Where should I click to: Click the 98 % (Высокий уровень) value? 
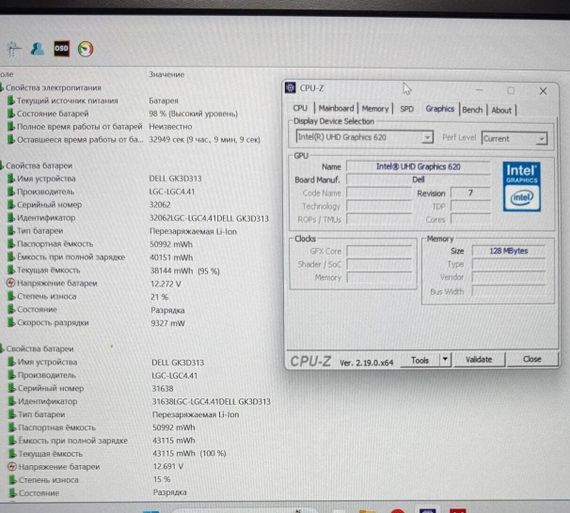193,113
